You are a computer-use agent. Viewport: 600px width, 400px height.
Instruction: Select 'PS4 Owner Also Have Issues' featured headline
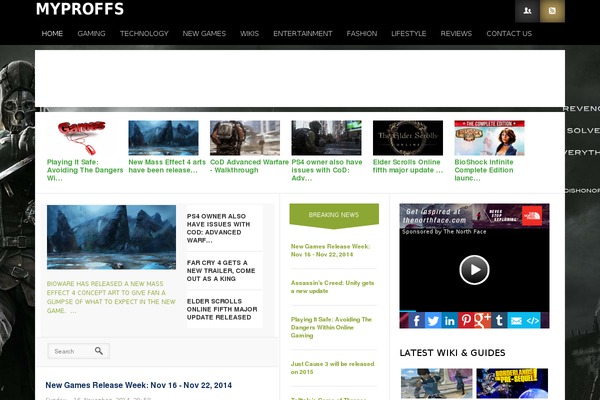pyautogui.click(x=220, y=228)
